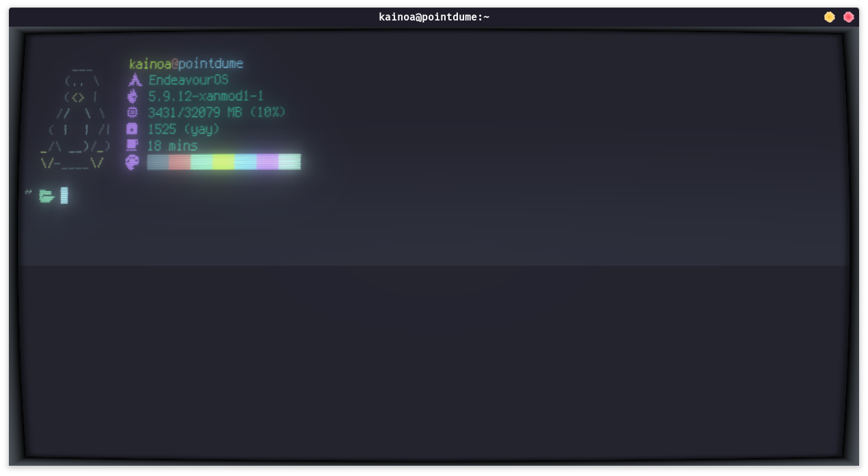Click the packages count box icon

pos(132,129)
